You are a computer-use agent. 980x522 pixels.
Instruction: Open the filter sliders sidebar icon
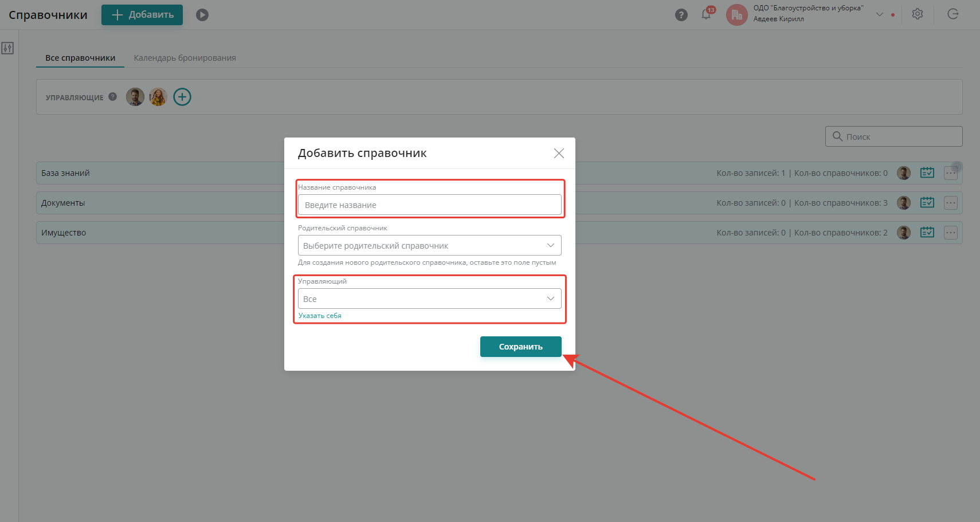click(x=7, y=48)
